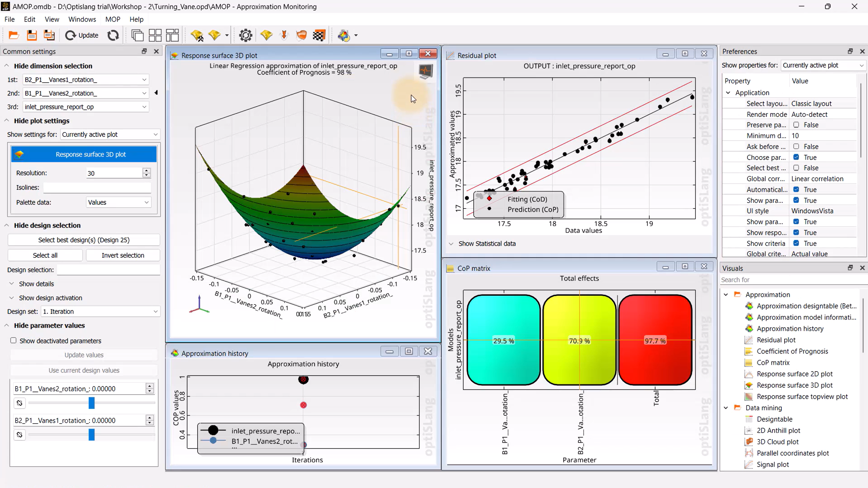The height and width of the screenshot is (488, 868).
Task: Click the orange shield toolbar icon
Action: (x=301, y=35)
